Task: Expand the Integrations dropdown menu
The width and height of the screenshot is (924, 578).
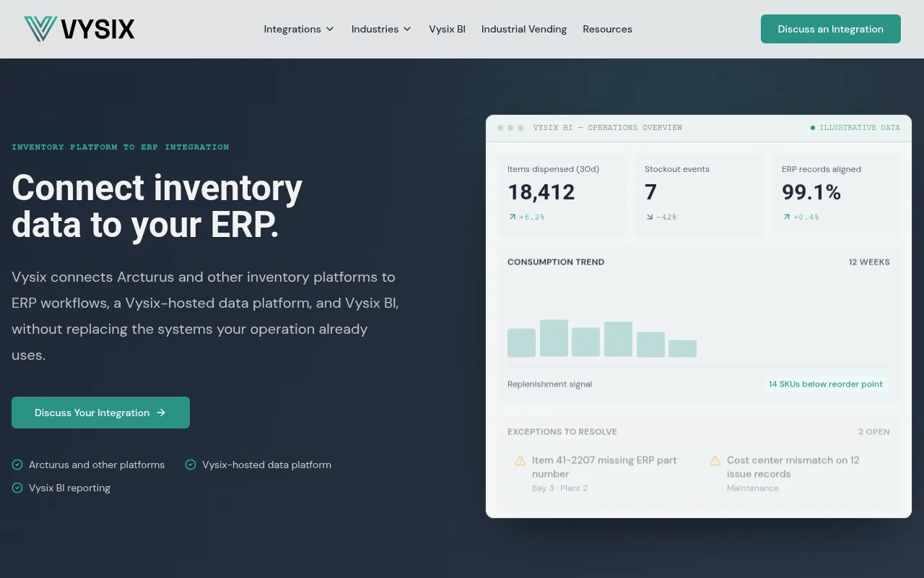Action: tap(299, 29)
